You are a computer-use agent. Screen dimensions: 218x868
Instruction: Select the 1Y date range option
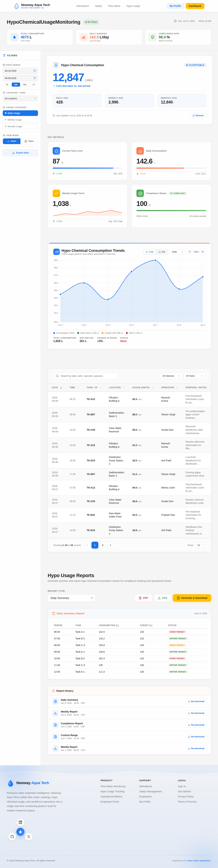point(34,85)
